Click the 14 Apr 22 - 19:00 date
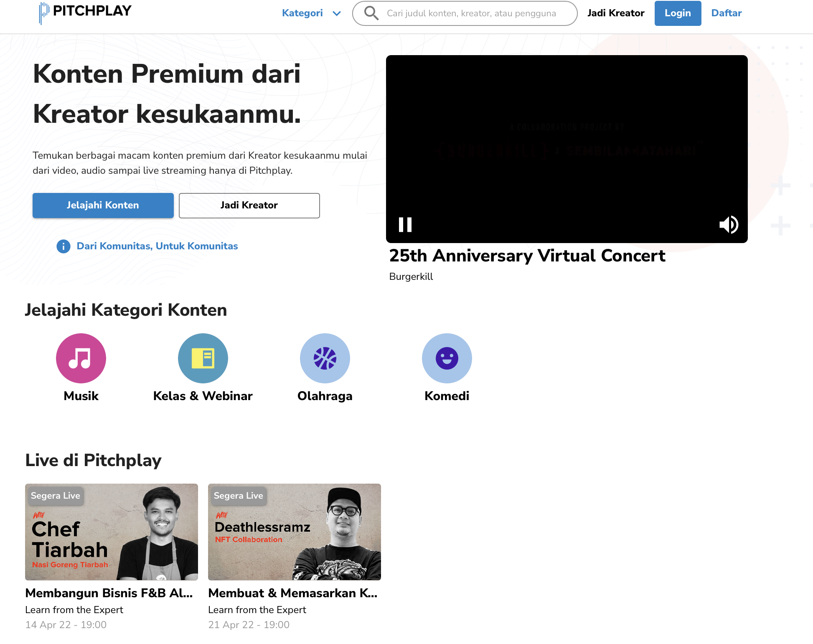 pyautogui.click(x=66, y=625)
